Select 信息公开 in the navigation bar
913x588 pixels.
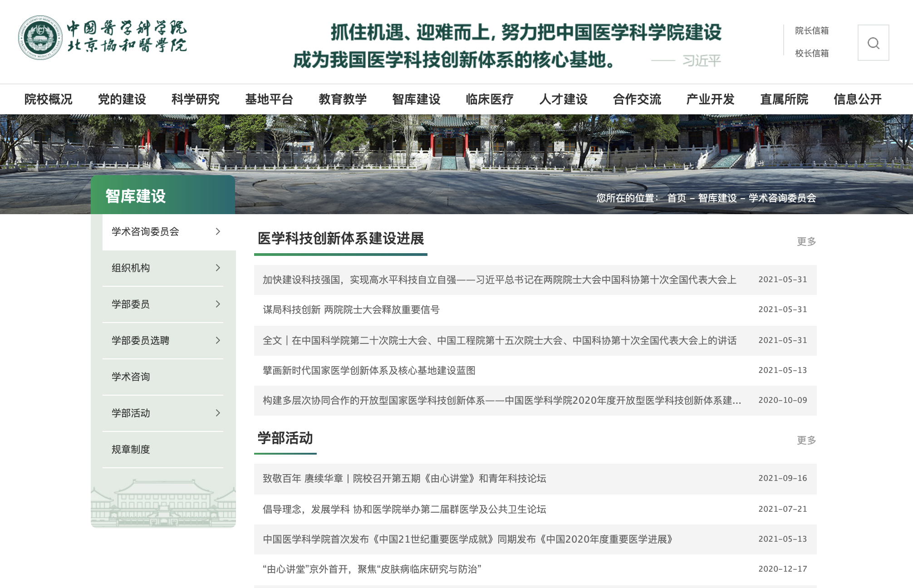coord(857,99)
